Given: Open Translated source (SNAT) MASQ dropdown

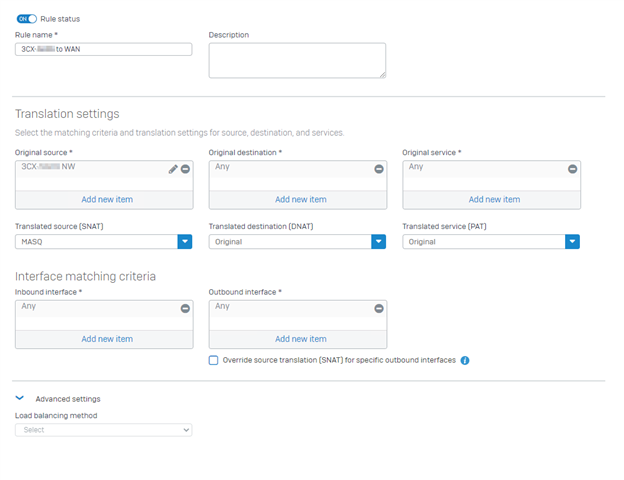Looking at the screenshot, I should 103,242.
